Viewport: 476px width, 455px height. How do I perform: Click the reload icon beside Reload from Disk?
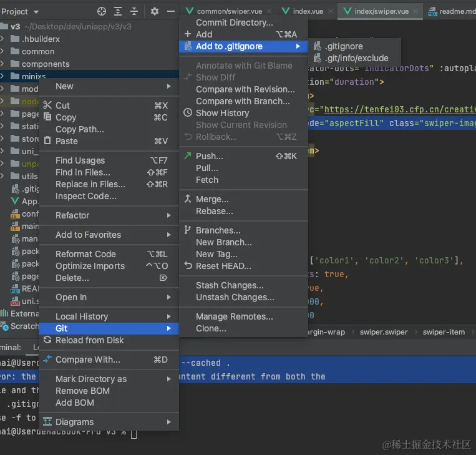tap(47, 340)
